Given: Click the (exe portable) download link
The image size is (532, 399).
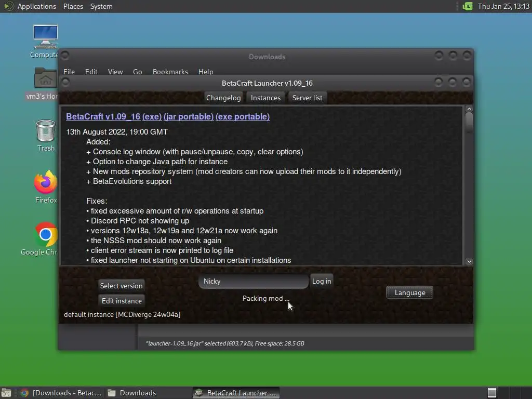Looking at the screenshot, I should [x=243, y=116].
